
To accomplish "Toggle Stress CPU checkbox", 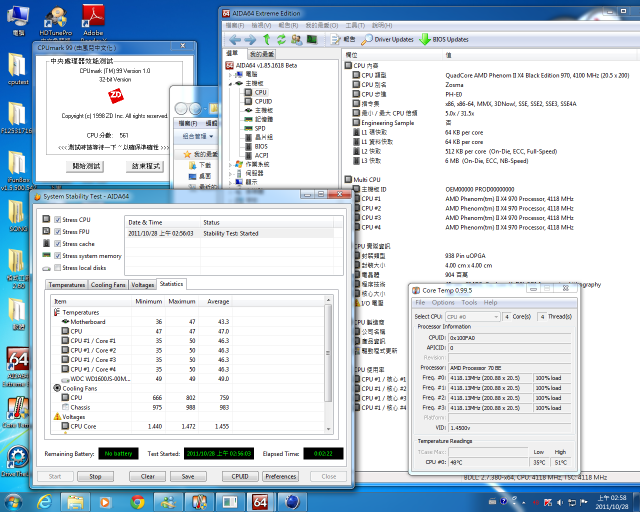I will (x=58, y=220).
